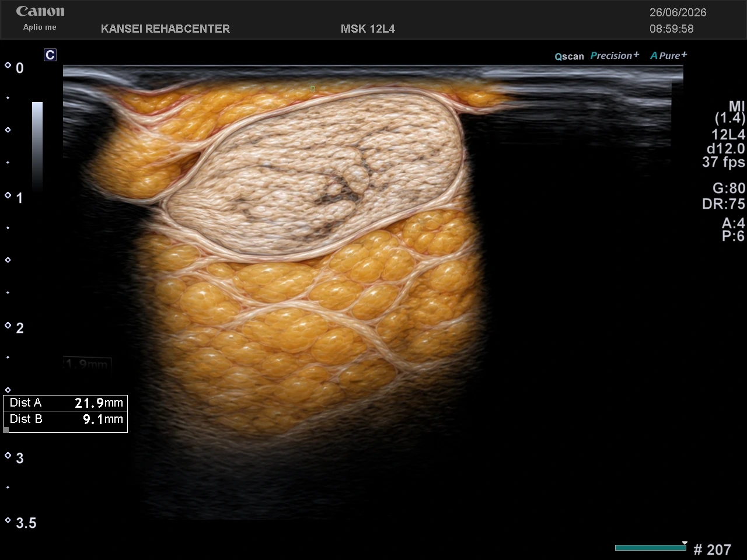Click the 0 depth scale marker
Image resolution: width=747 pixels, height=560 pixels.
coord(20,68)
